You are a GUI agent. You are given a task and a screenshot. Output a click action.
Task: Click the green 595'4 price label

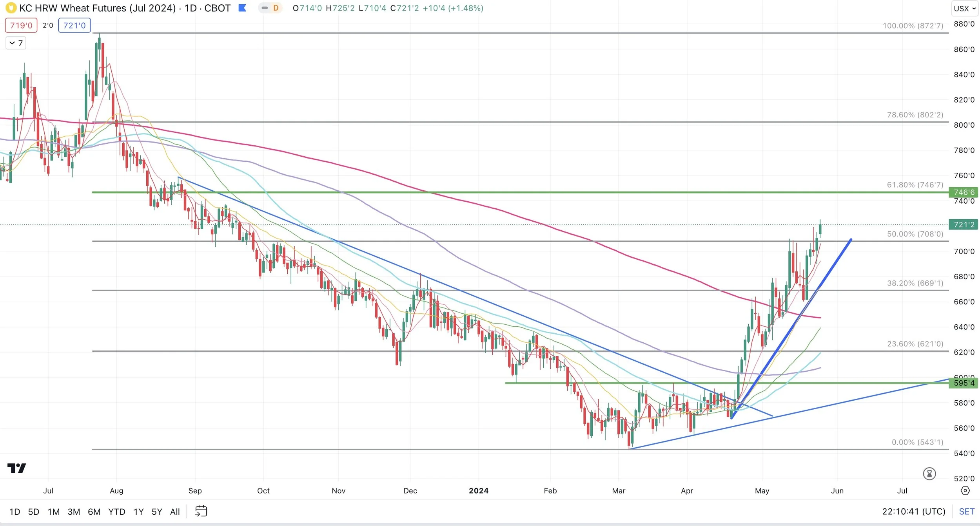pos(964,383)
